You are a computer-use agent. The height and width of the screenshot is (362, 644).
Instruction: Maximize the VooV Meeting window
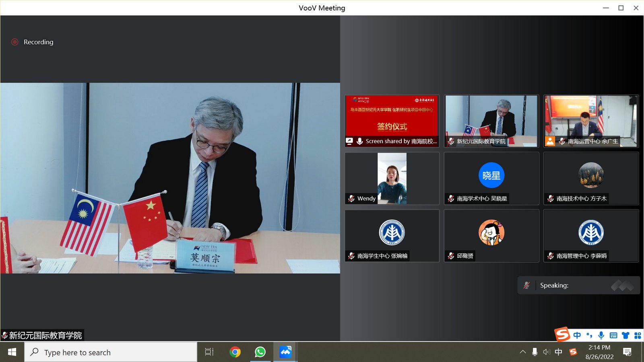point(621,8)
